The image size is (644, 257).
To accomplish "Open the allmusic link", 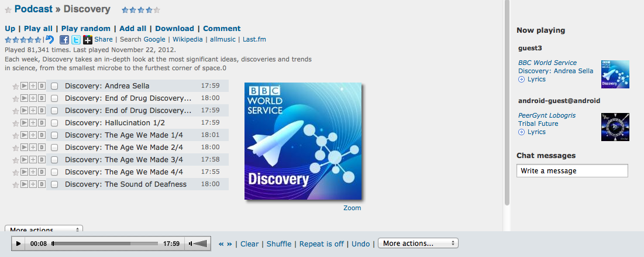I will [x=223, y=39].
